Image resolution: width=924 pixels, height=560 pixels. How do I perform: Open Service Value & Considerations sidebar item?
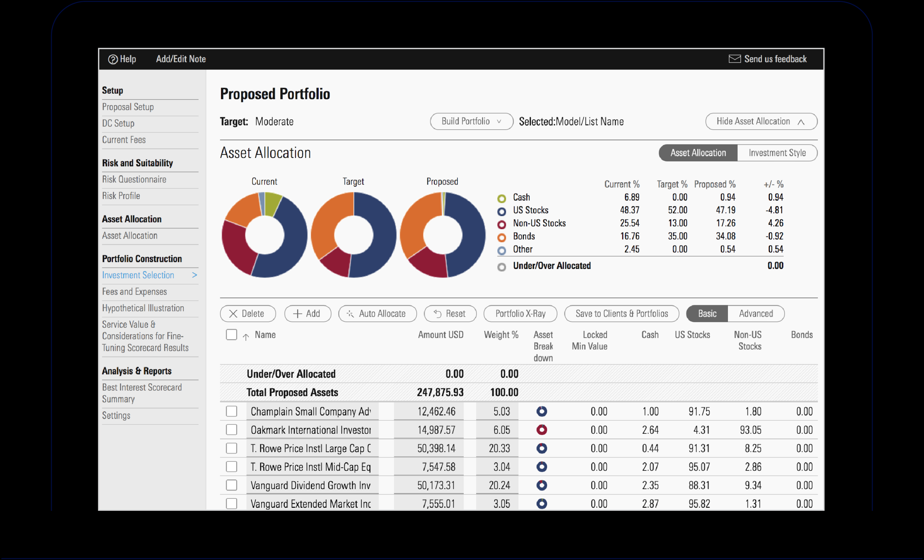point(145,336)
